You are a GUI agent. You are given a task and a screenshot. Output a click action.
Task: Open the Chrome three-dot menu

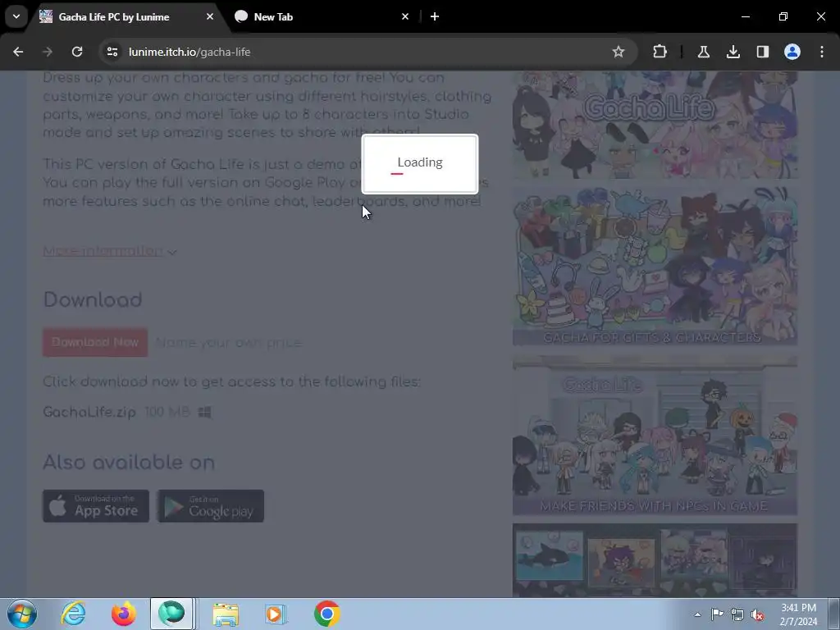822,52
